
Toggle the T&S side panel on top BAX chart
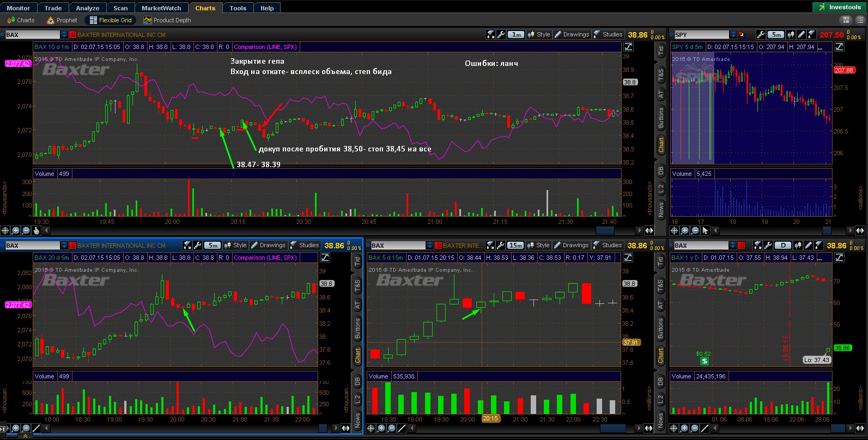661,75
